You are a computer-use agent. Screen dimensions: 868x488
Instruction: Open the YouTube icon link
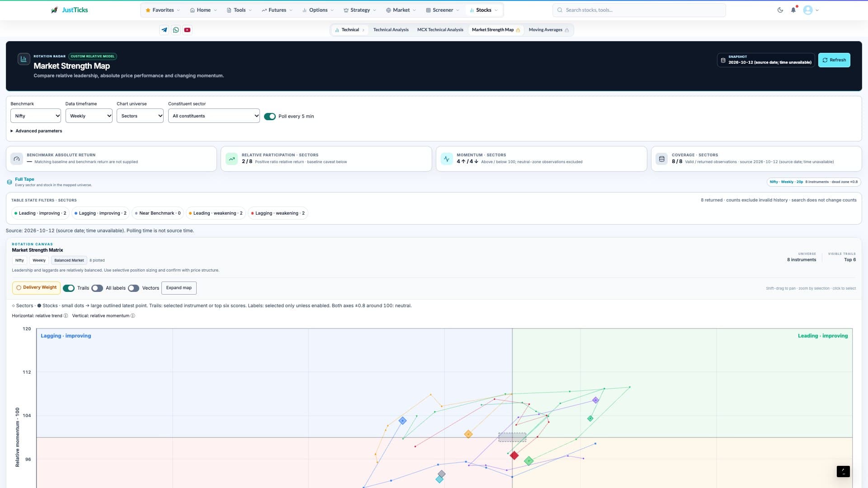pyautogui.click(x=187, y=30)
